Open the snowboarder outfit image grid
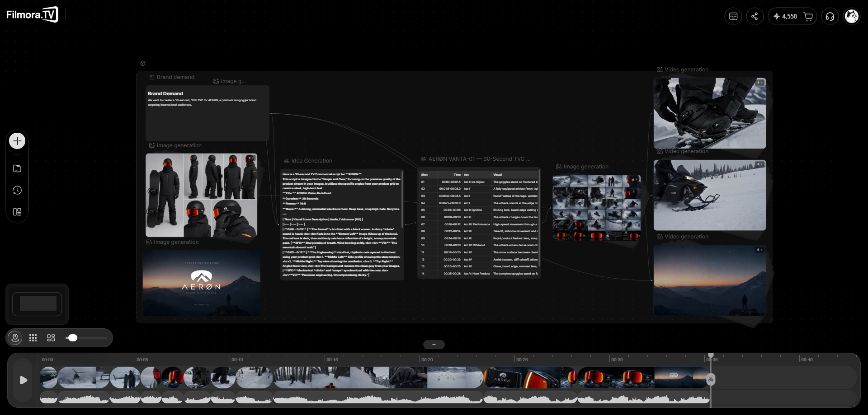Image resolution: width=868 pixels, height=415 pixels. (201, 195)
